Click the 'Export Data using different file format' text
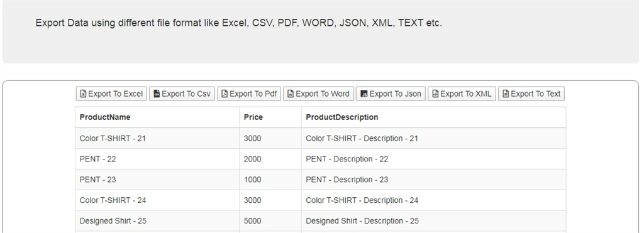 (238, 23)
